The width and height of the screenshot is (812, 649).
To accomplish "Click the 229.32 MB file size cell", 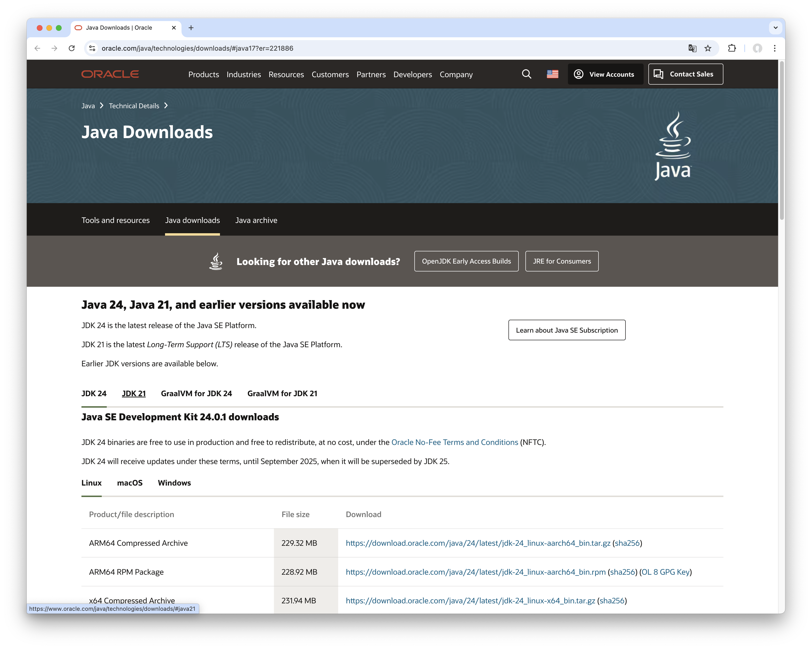I will click(x=305, y=543).
